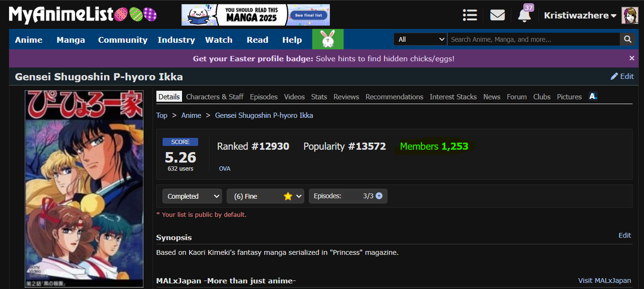Click the Edit pencil link beside title
This screenshot has height=289, width=644.
[622, 77]
